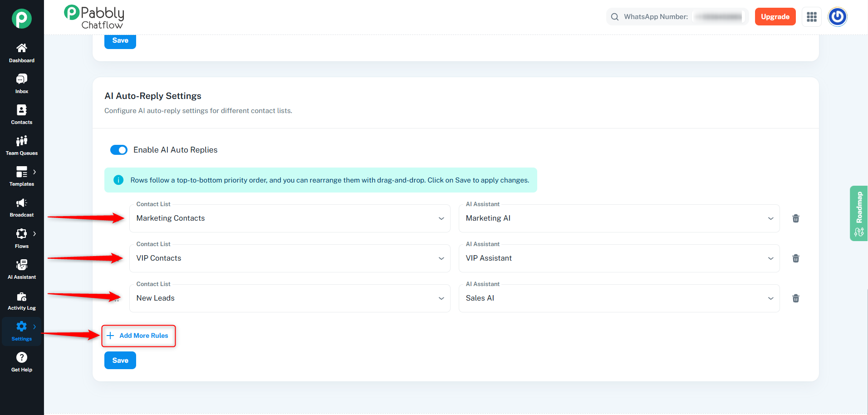Delete the New Leads rule
Viewport: 868px width, 415px height.
(x=795, y=298)
